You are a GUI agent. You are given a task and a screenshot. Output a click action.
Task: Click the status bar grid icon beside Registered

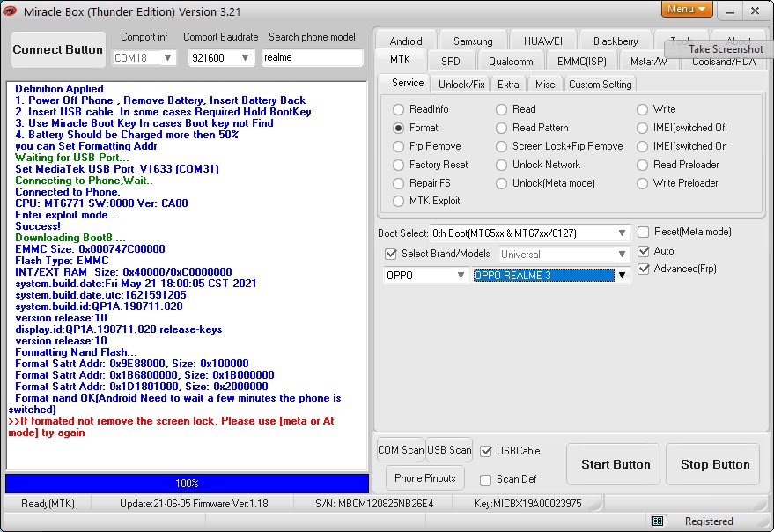pyautogui.click(x=658, y=521)
